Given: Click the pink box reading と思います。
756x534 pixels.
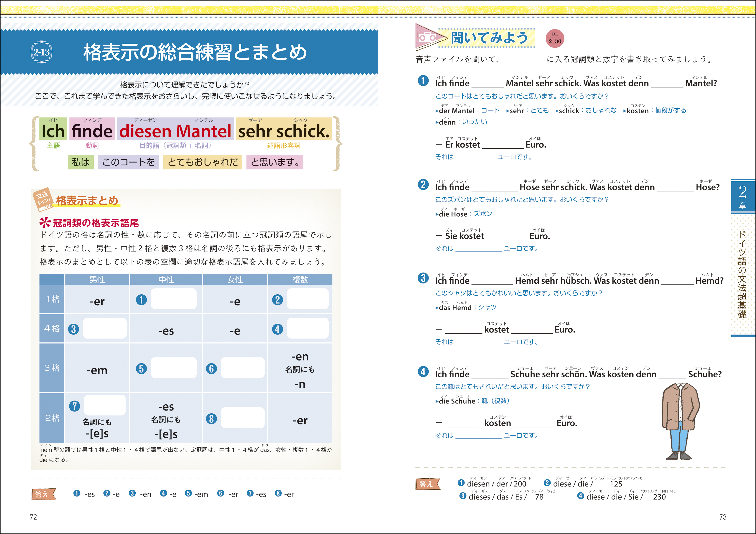Looking at the screenshot, I should [275, 162].
